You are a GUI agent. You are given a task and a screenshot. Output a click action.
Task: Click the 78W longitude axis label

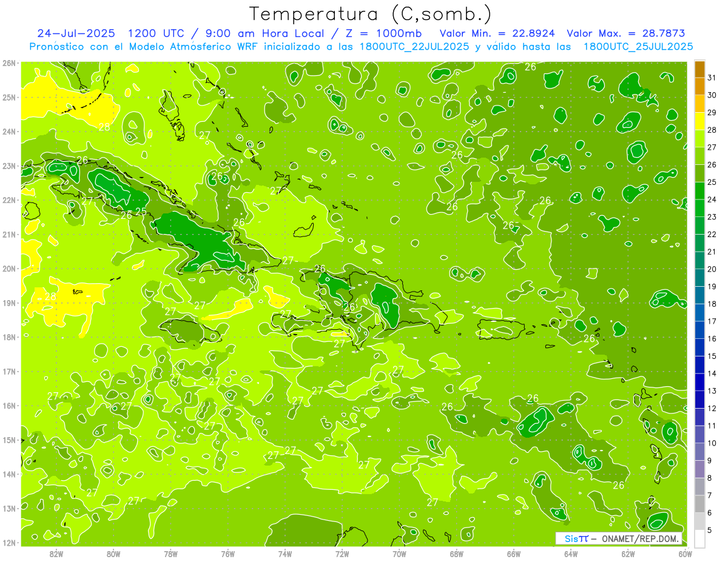170,554
